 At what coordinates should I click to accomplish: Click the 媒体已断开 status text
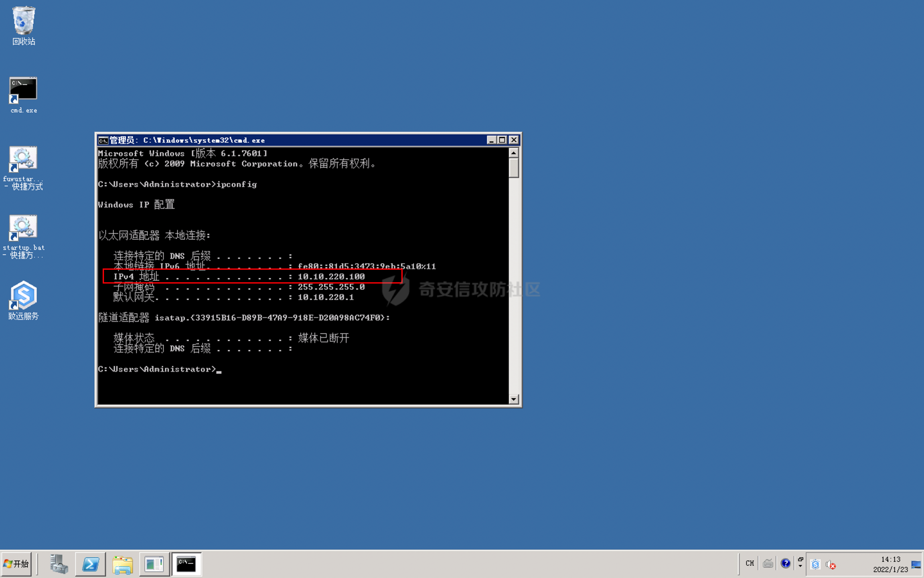(x=324, y=338)
